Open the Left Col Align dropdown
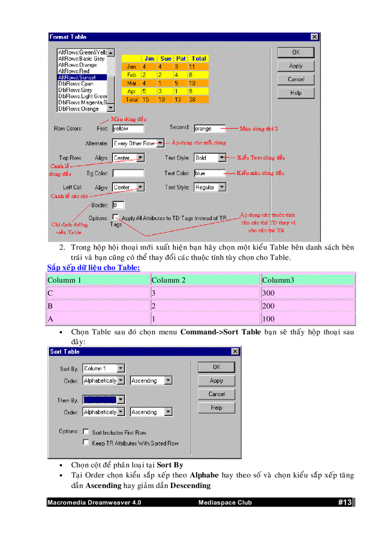Viewport: 392px width, 540px height. [x=141, y=187]
